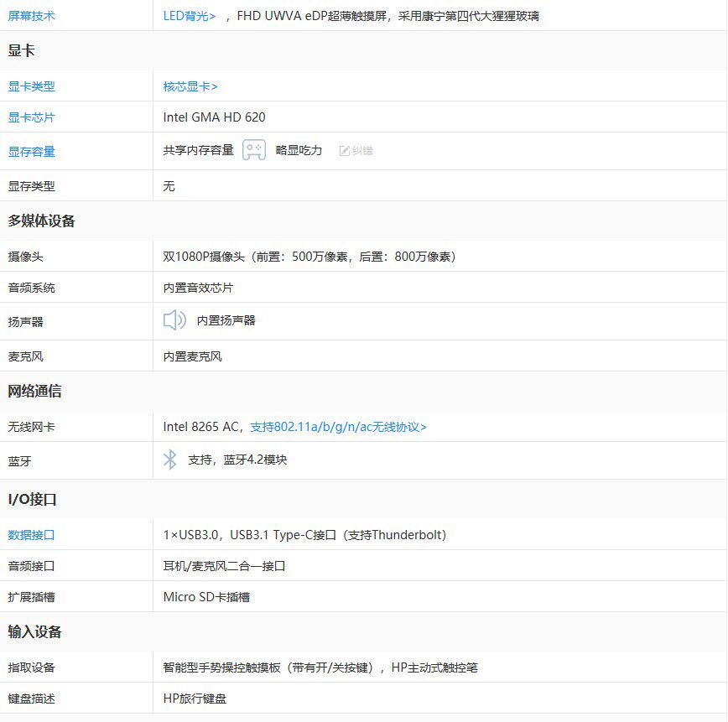Click the 显卡 section heading
This screenshot has width=728, height=722.
click(21, 50)
